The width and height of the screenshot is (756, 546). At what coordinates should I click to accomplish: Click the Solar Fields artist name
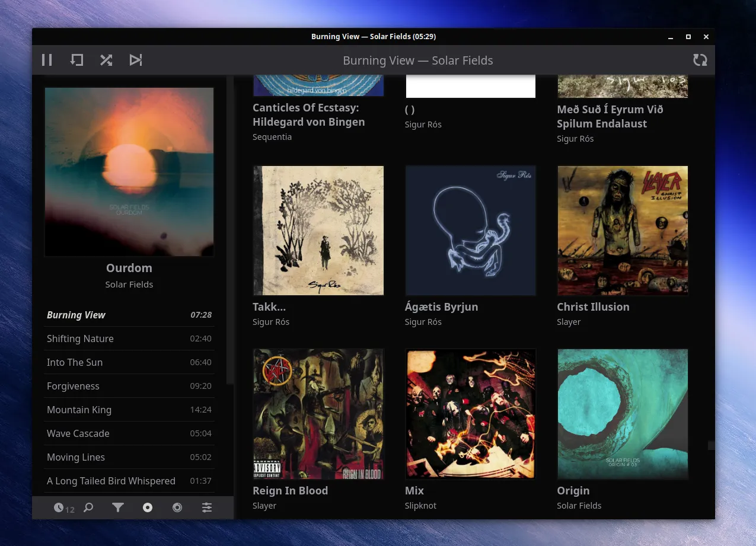[x=129, y=284]
